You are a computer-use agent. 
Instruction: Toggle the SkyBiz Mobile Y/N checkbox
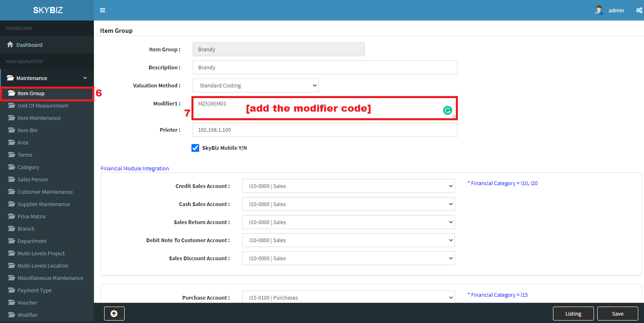tap(196, 148)
